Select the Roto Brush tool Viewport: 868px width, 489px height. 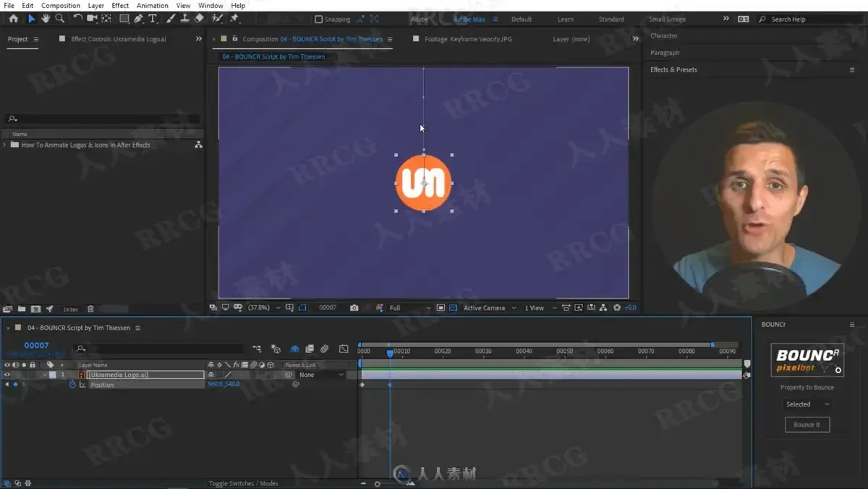pyautogui.click(x=216, y=19)
